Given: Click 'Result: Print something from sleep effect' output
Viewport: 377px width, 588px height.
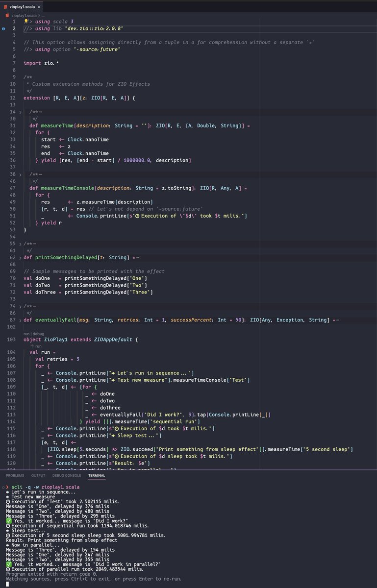Looking at the screenshot, I should tap(62, 540).
